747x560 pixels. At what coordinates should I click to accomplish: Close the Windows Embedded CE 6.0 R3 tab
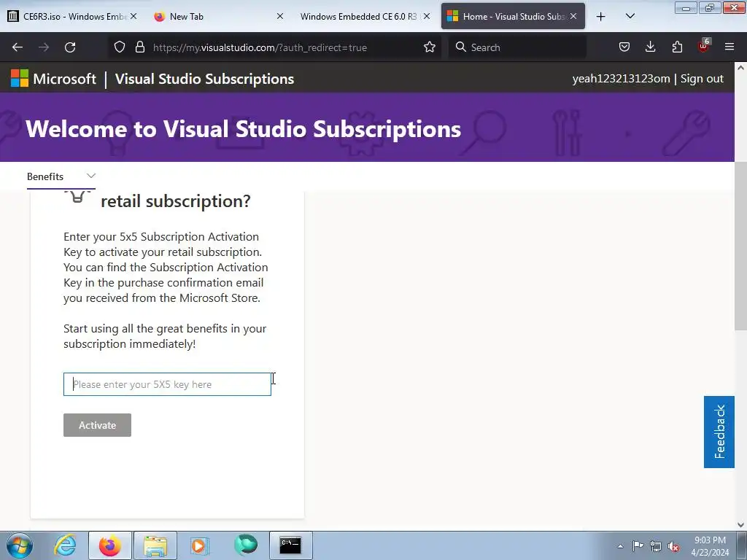point(427,16)
